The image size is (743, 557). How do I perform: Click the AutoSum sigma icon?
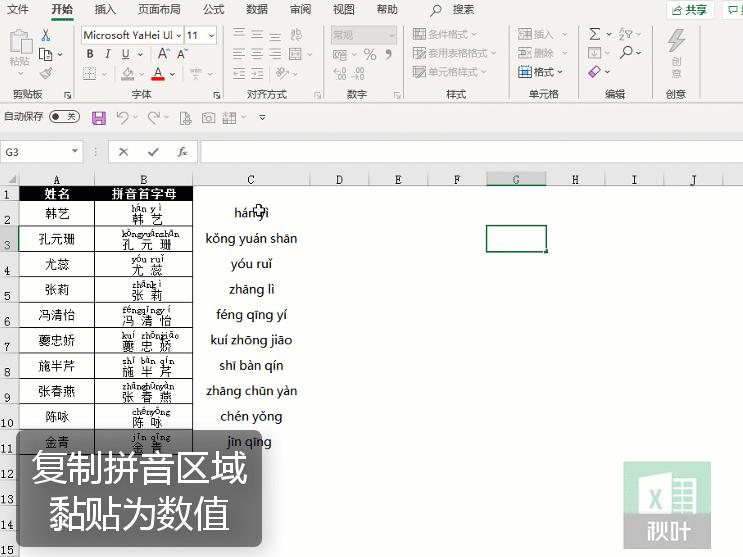click(595, 34)
